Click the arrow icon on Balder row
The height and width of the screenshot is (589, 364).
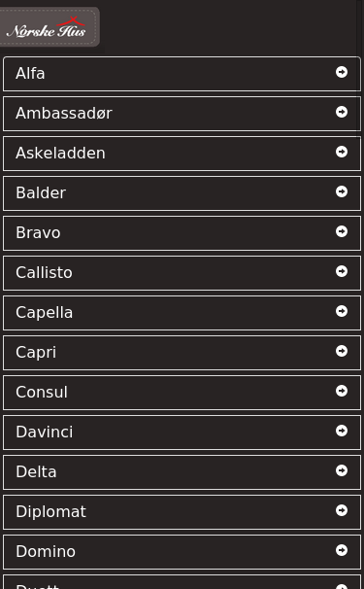tap(342, 191)
